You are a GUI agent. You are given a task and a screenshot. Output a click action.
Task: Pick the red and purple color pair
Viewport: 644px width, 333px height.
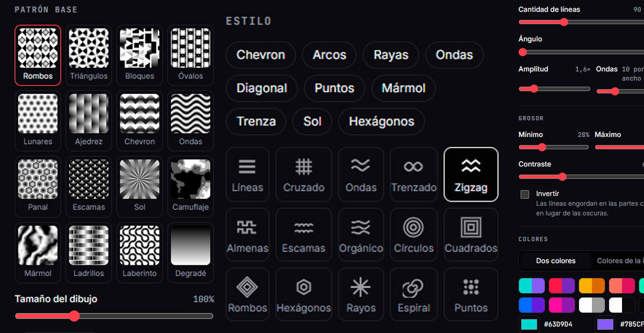tap(562, 285)
